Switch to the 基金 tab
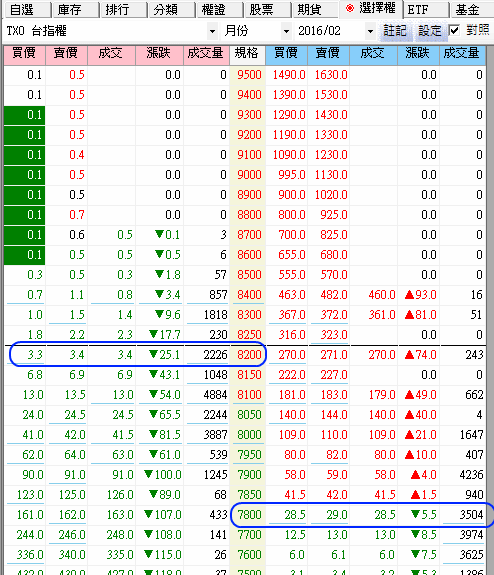 [472, 10]
